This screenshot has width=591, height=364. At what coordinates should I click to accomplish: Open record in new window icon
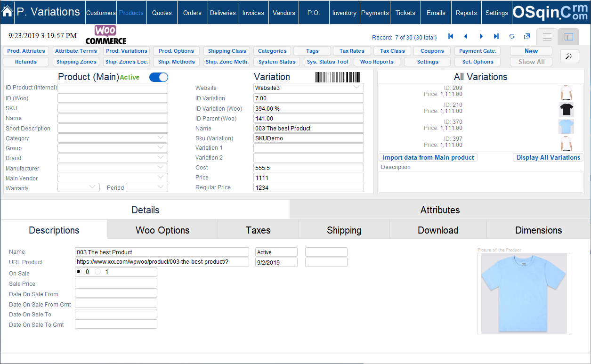pyautogui.click(x=527, y=36)
